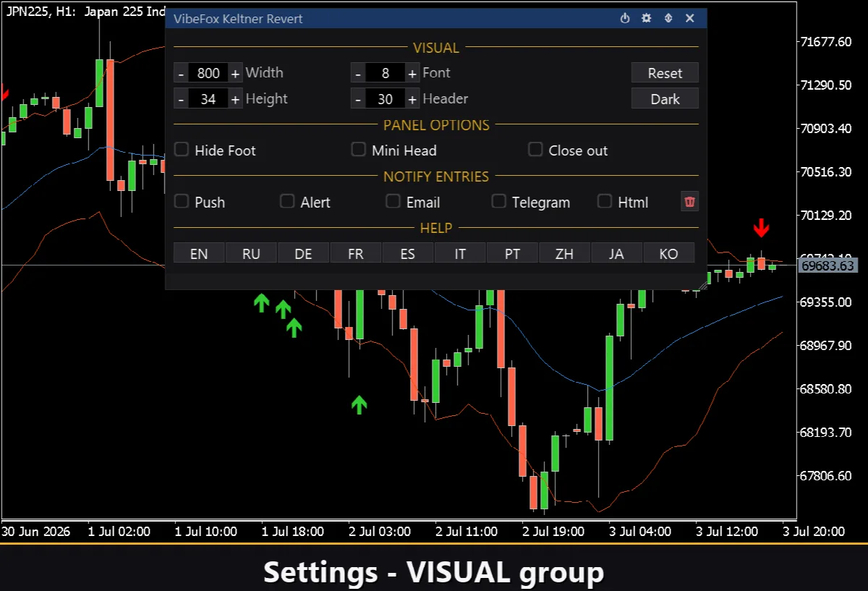868x591 pixels.
Task: Enable Email notify checkbox
Action: (393, 201)
